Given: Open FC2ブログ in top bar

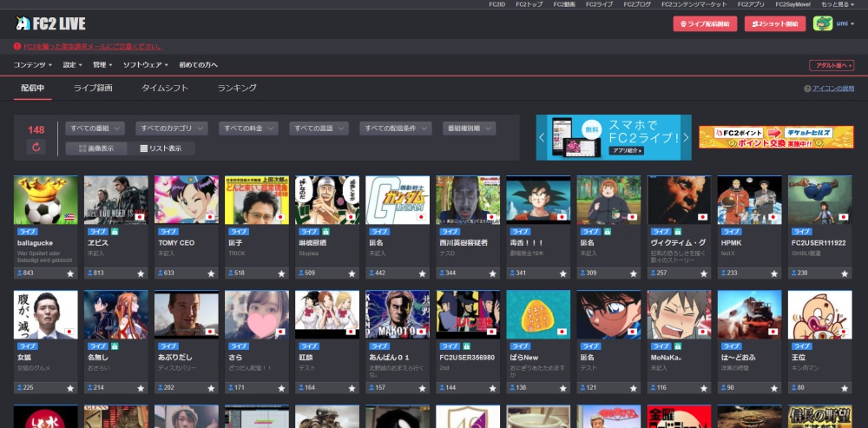Looking at the screenshot, I should (x=638, y=4).
